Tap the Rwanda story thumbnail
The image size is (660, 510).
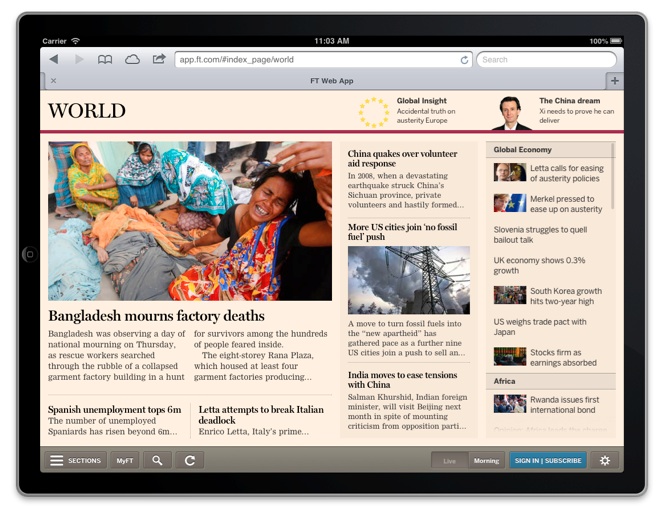click(x=510, y=404)
